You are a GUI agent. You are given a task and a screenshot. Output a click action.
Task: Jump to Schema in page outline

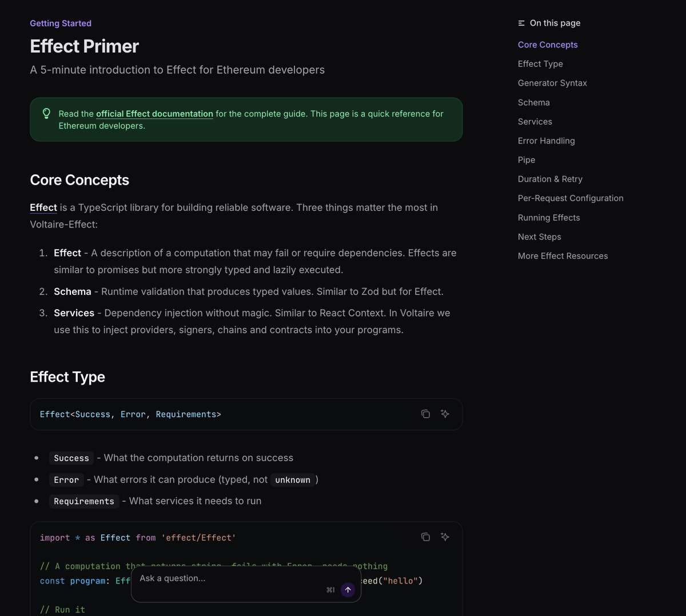point(534,102)
